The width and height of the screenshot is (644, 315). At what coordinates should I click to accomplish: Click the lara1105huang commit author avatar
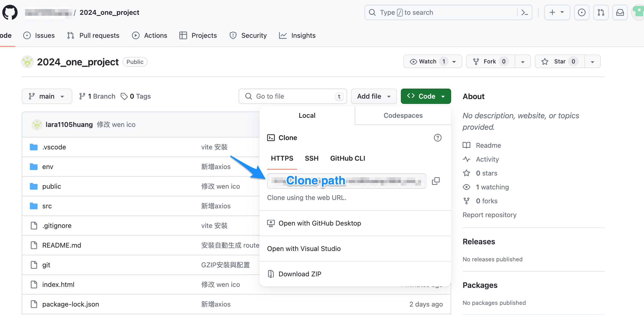point(37,125)
